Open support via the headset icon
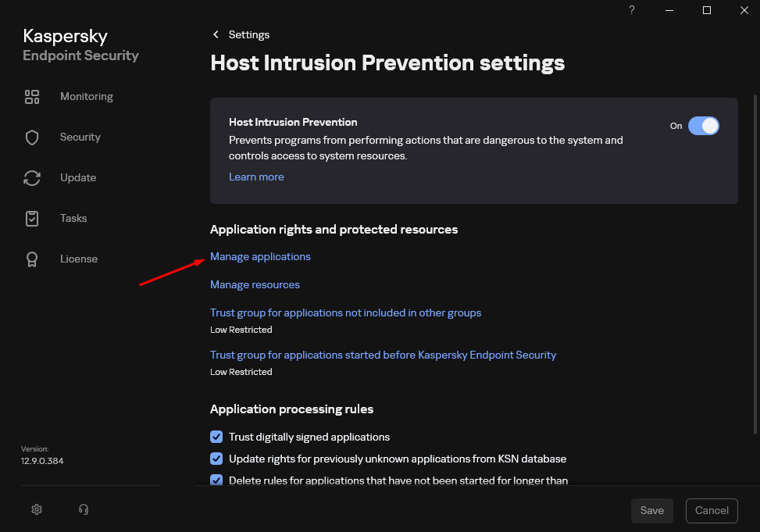The height and width of the screenshot is (532, 760). click(x=83, y=509)
